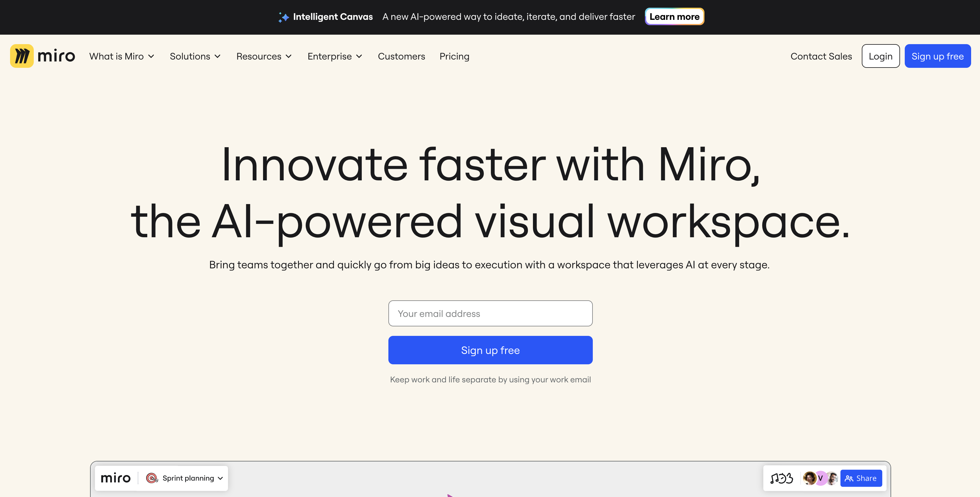Click 'Bring teams together' subheading text
Image resolution: width=980 pixels, height=497 pixels.
[489, 265]
